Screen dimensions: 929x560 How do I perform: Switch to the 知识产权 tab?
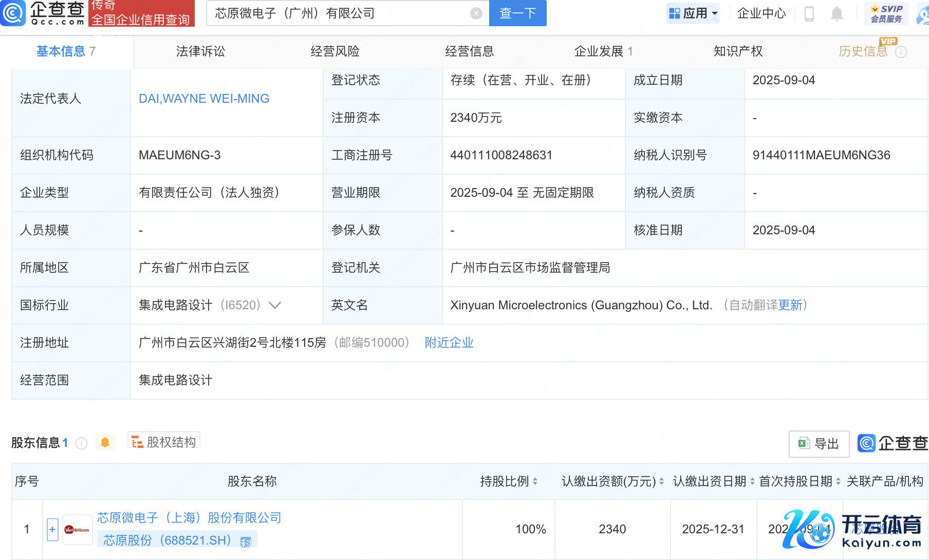[x=738, y=51]
